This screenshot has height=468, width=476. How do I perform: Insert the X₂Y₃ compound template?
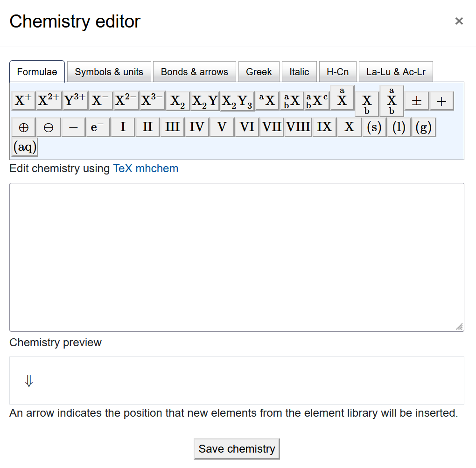[x=236, y=100]
